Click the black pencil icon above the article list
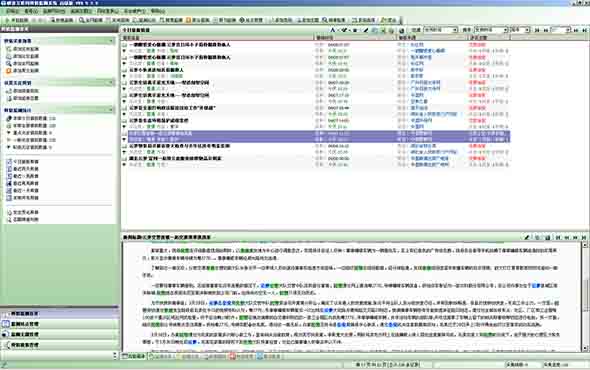This screenshot has height=370, width=590. (366, 30)
